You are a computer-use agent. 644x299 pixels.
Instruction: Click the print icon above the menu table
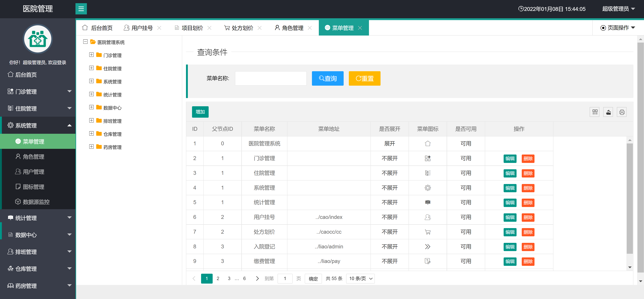coord(622,112)
